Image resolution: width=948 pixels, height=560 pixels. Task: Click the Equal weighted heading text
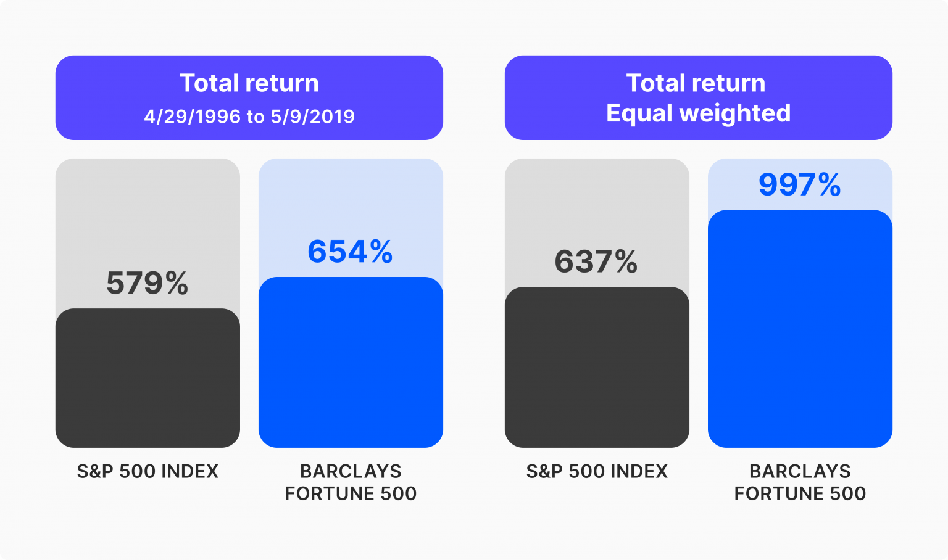pos(698,113)
